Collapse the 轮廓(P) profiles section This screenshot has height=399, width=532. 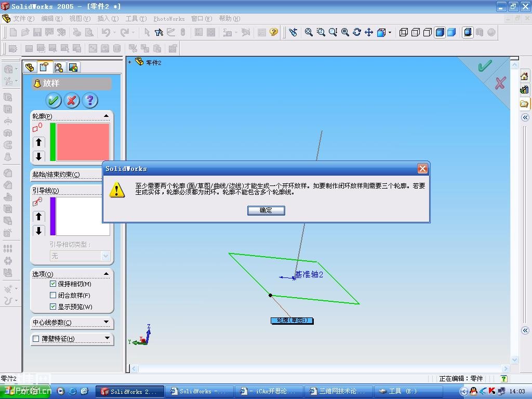pyautogui.click(x=106, y=116)
